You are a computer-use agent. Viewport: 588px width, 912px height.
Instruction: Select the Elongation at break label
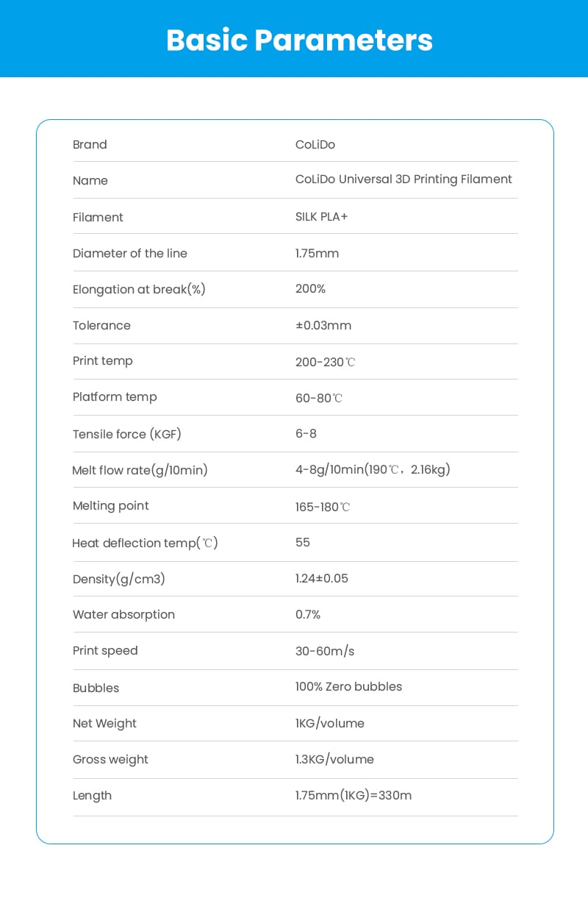coord(139,289)
